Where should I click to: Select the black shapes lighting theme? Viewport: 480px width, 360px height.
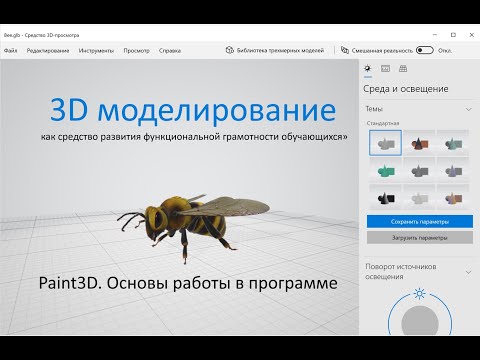click(x=385, y=198)
